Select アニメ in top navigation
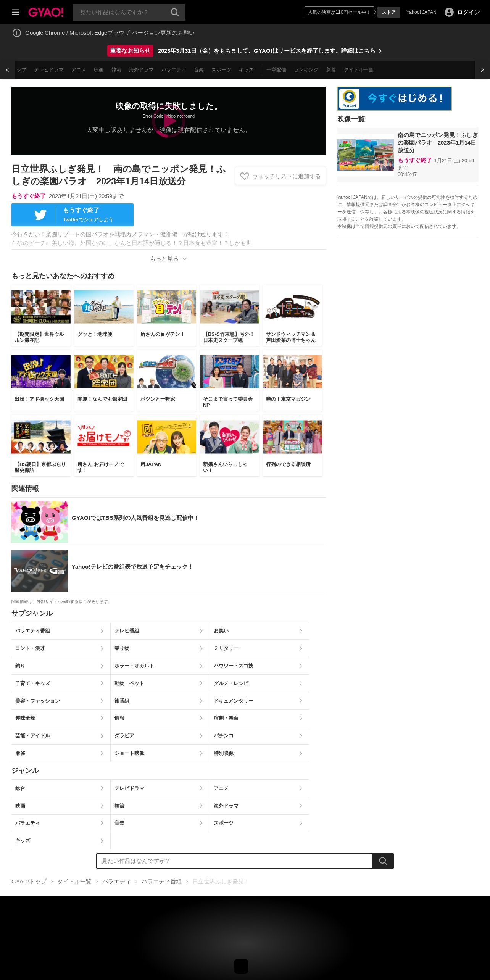 (x=79, y=70)
